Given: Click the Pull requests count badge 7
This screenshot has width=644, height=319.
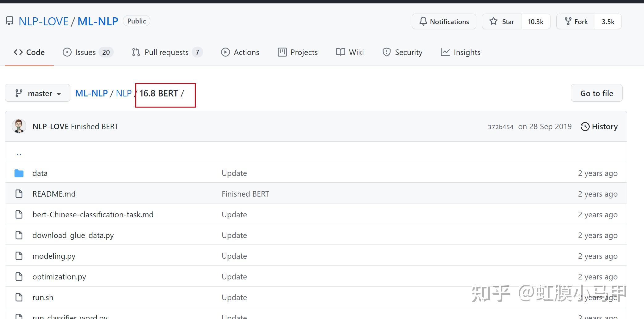Looking at the screenshot, I should click(197, 52).
